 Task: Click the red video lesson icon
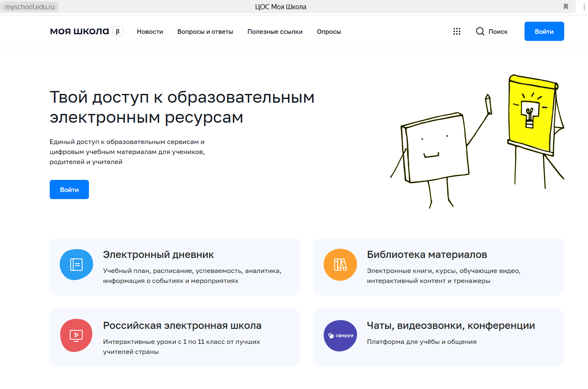coord(76,335)
